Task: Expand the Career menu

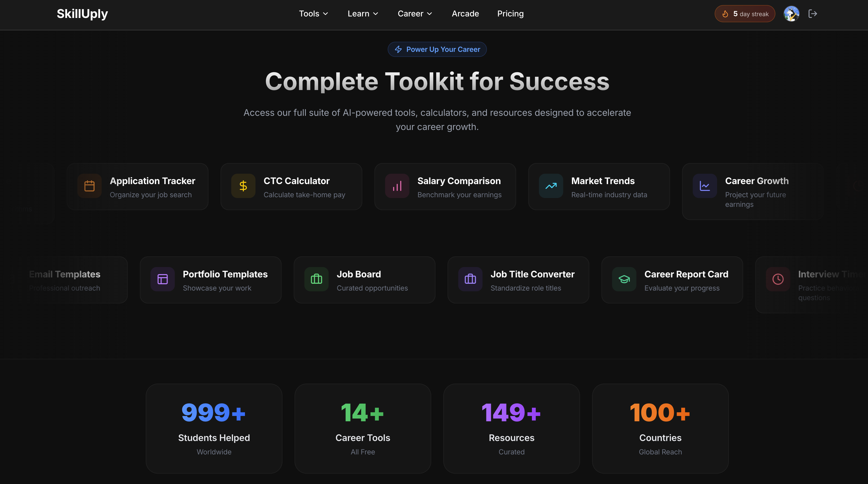Action: coord(415,13)
